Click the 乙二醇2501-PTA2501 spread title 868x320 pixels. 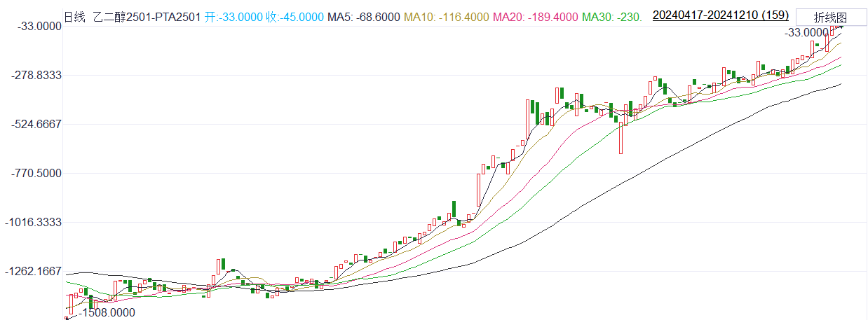point(148,16)
